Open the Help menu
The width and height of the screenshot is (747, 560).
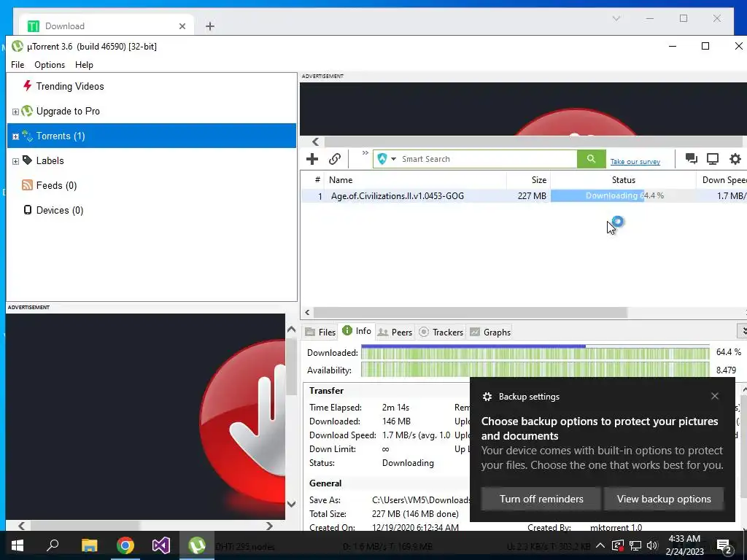pyautogui.click(x=84, y=65)
